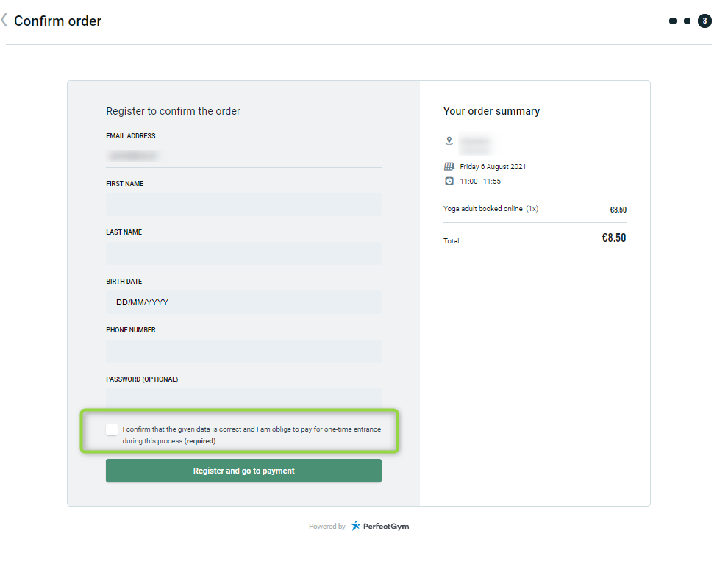Click the Phone Number field
The image size is (728, 578).
pyautogui.click(x=243, y=352)
